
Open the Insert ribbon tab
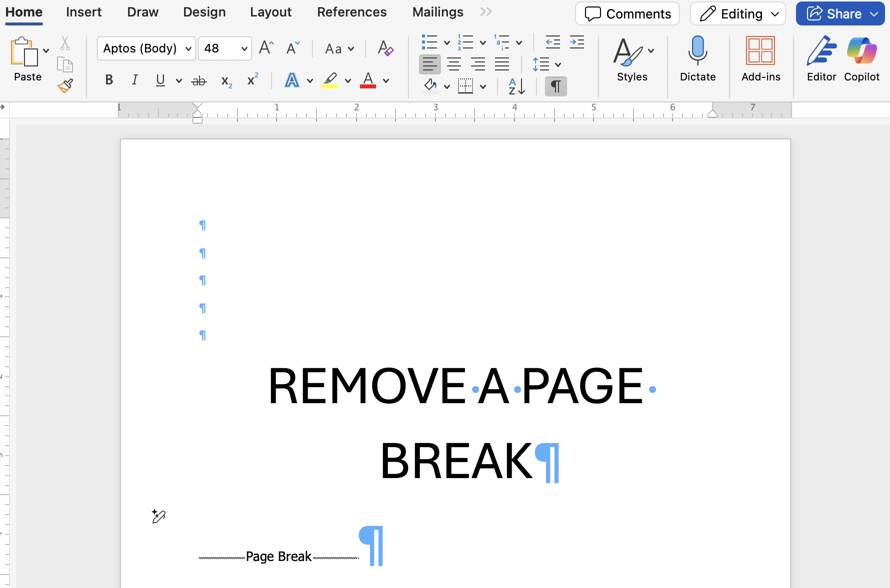pyautogui.click(x=83, y=12)
